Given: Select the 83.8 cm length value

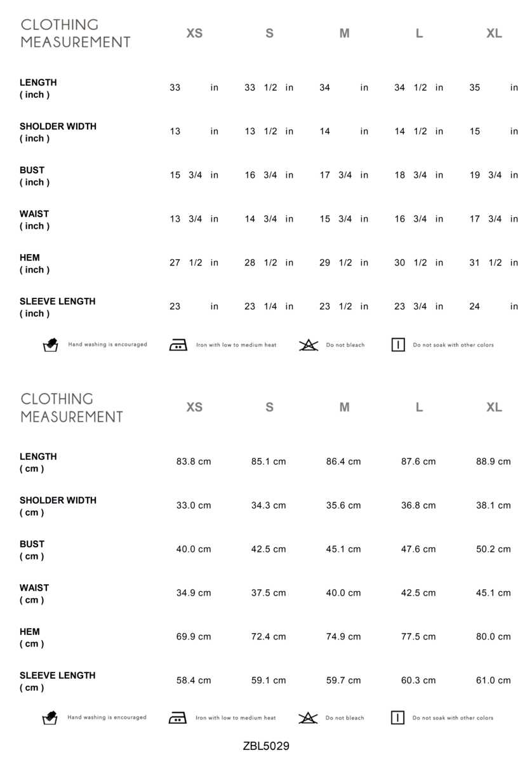Looking at the screenshot, I should (x=194, y=462).
